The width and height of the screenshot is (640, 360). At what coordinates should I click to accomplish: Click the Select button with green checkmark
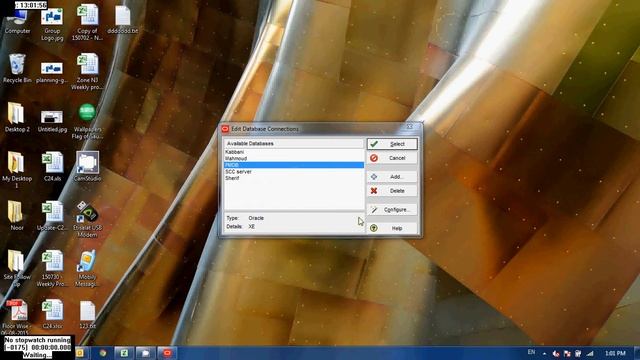pyautogui.click(x=392, y=144)
